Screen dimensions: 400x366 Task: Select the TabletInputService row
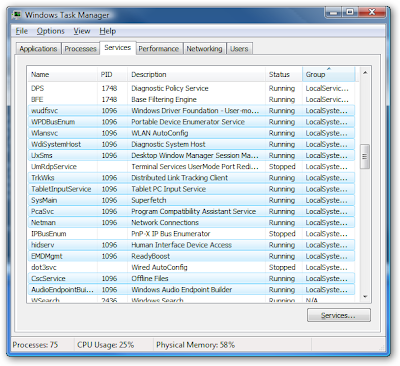(x=192, y=189)
